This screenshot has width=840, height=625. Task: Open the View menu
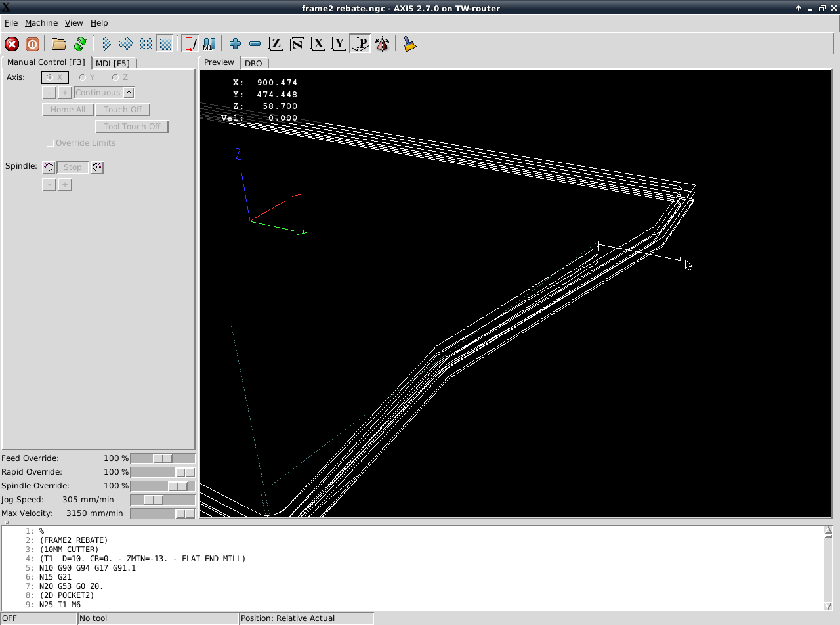coord(73,23)
